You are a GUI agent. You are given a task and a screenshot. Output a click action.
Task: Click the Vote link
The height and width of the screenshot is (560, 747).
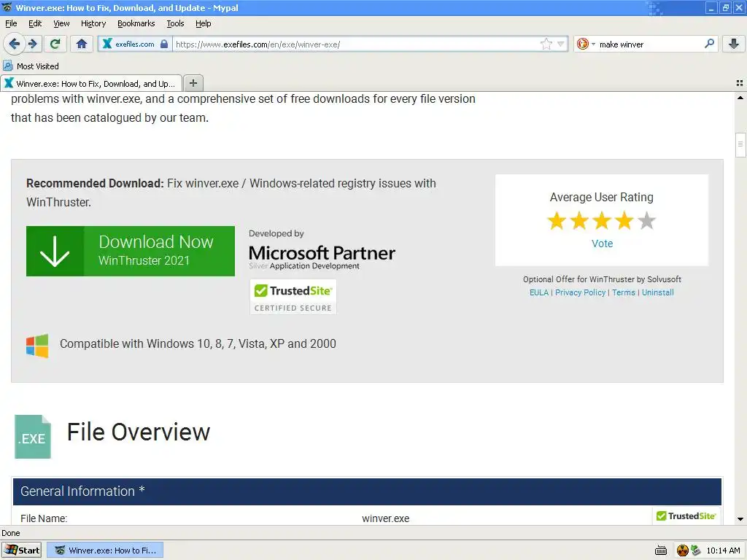click(602, 244)
